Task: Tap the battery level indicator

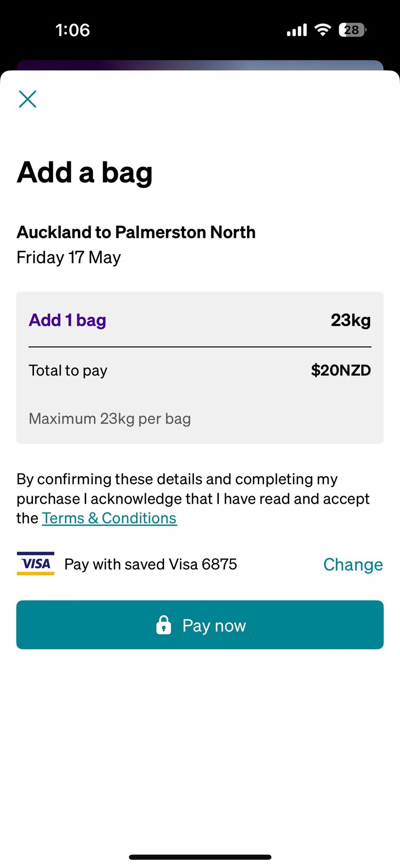Action: click(x=352, y=30)
